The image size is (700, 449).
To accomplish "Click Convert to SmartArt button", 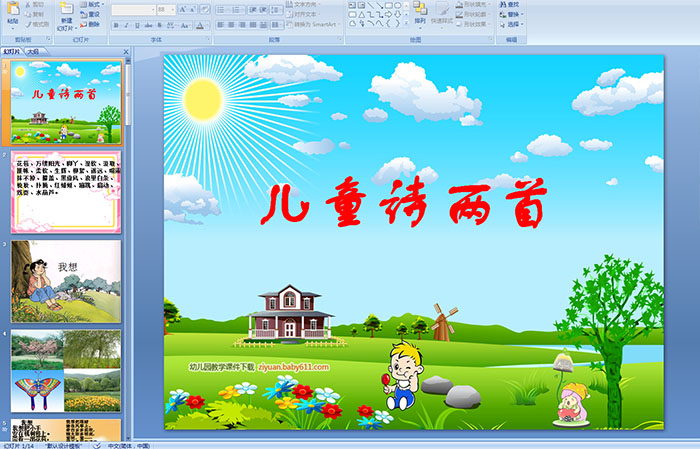I will click(x=313, y=24).
